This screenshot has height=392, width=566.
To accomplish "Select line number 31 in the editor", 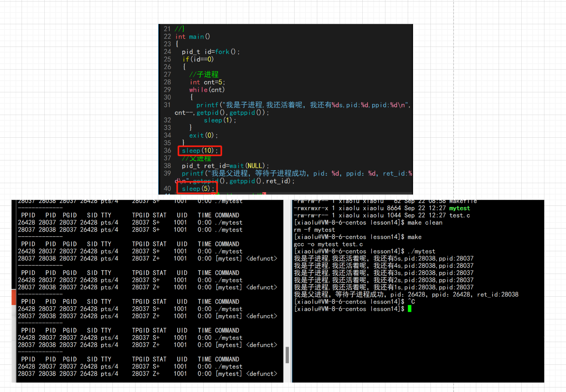I will [167, 105].
